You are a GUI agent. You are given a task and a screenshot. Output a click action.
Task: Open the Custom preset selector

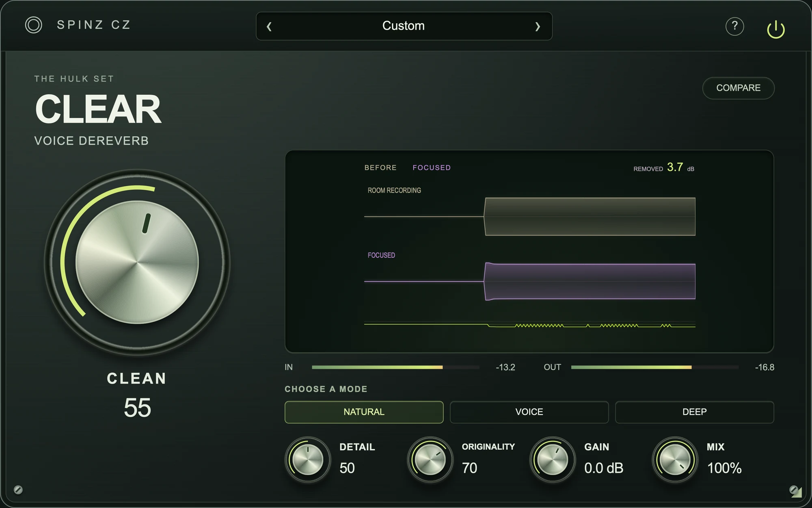pyautogui.click(x=404, y=26)
